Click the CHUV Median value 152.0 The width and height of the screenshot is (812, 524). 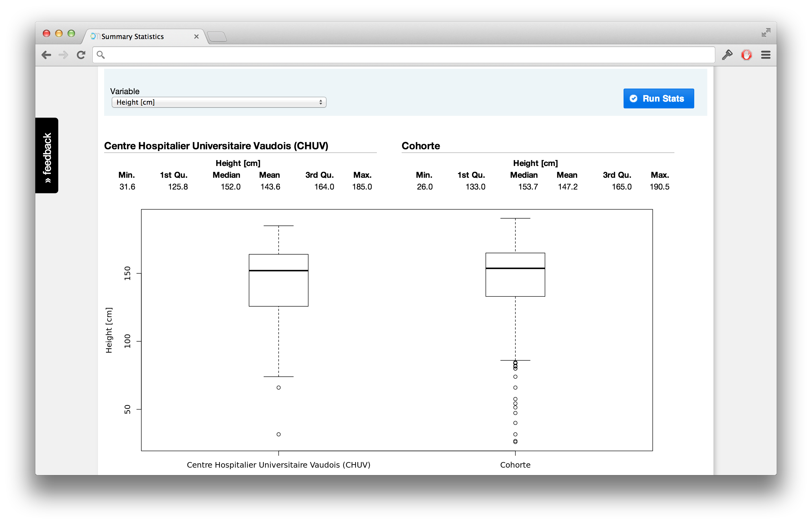[x=231, y=187]
